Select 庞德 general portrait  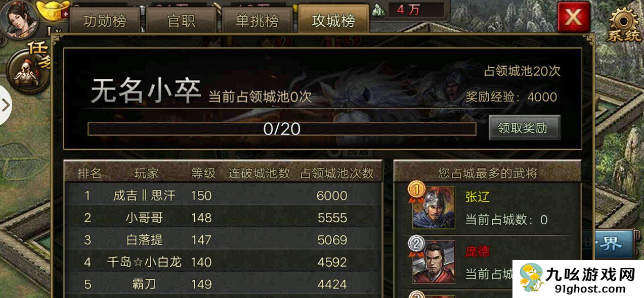(434, 263)
